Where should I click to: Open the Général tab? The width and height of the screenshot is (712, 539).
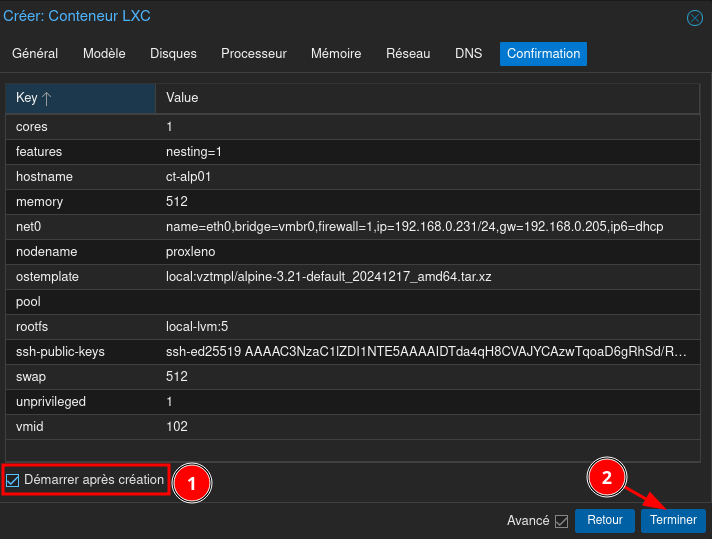coord(35,54)
